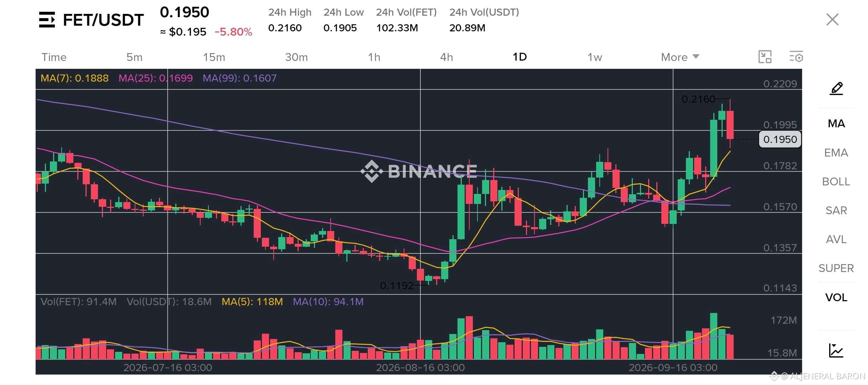
Task: Open the chart layout split icon
Action: click(x=765, y=57)
